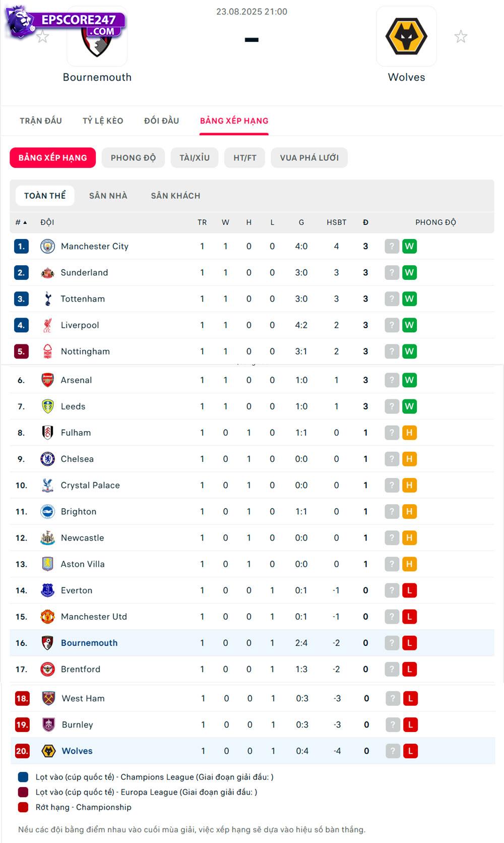Open the Bournemouth team link in table
Screen dimensions: 504x843
coord(89,643)
